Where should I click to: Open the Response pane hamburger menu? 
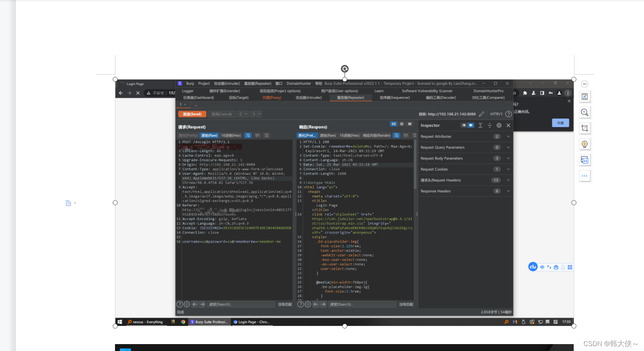pos(414,136)
